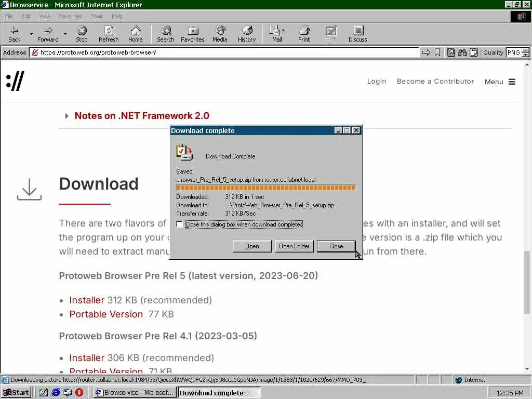
Task: Click Open button in download dialog
Action: [x=252, y=246]
